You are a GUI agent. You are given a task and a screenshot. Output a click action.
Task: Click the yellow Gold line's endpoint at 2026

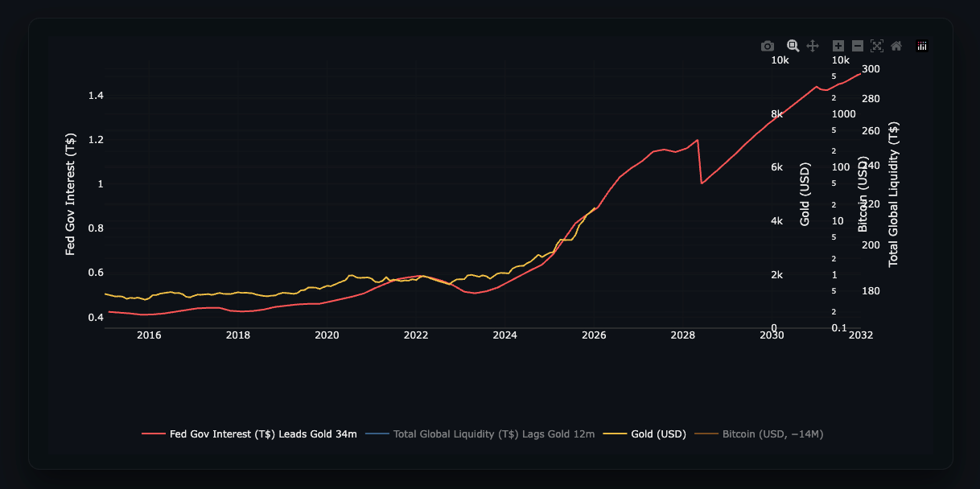pyautogui.click(x=595, y=208)
